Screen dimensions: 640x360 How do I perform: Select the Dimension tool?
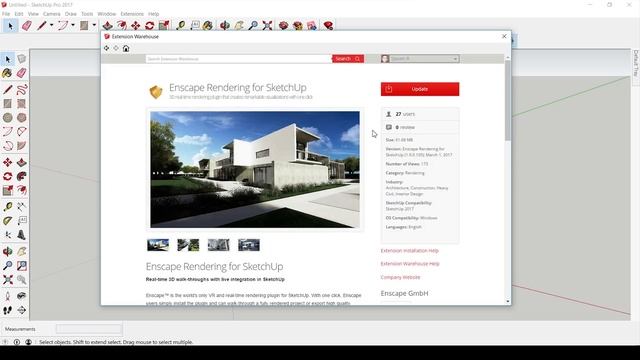tap(22, 207)
